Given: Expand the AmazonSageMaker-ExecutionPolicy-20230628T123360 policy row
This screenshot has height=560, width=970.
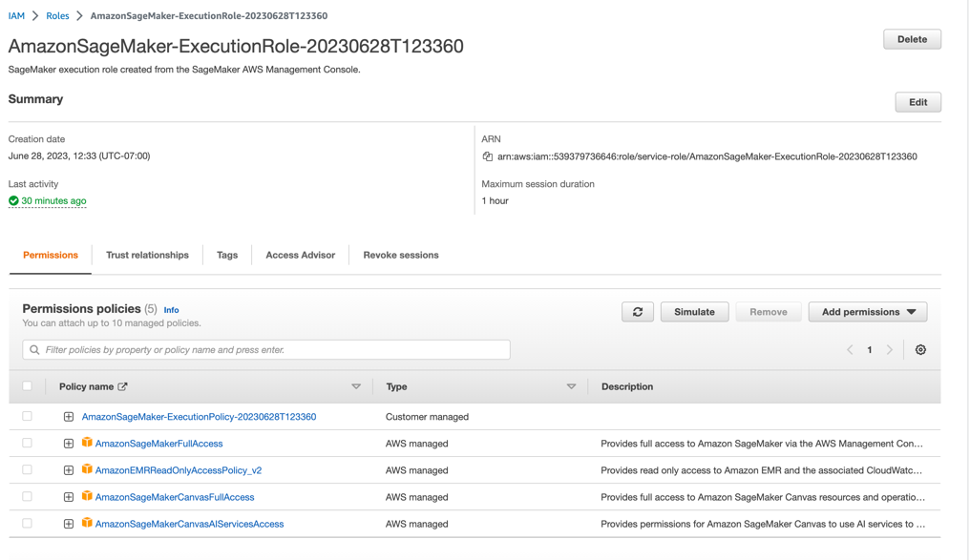Looking at the screenshot, I should pyautogui.click(x=69, y=417).
